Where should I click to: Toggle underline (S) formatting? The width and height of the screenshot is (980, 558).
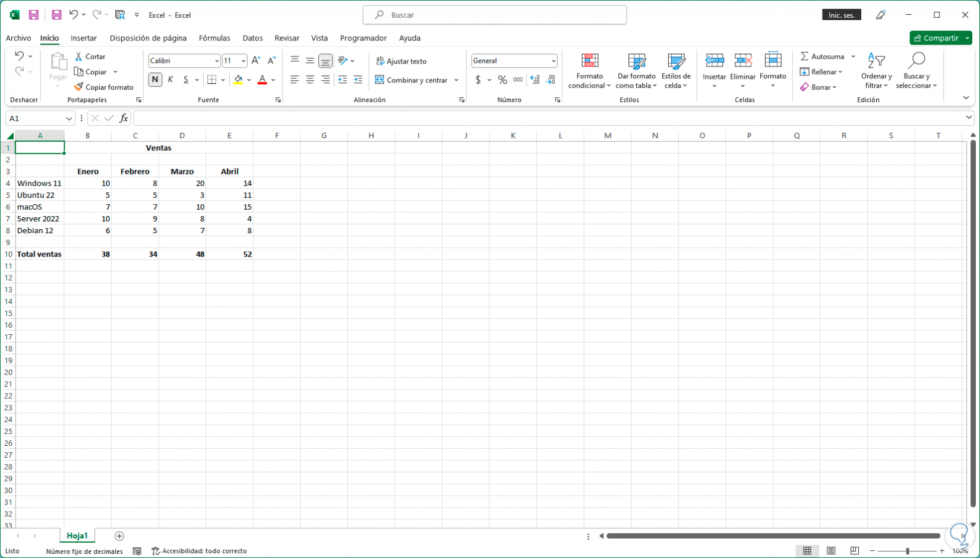point(186,80)
